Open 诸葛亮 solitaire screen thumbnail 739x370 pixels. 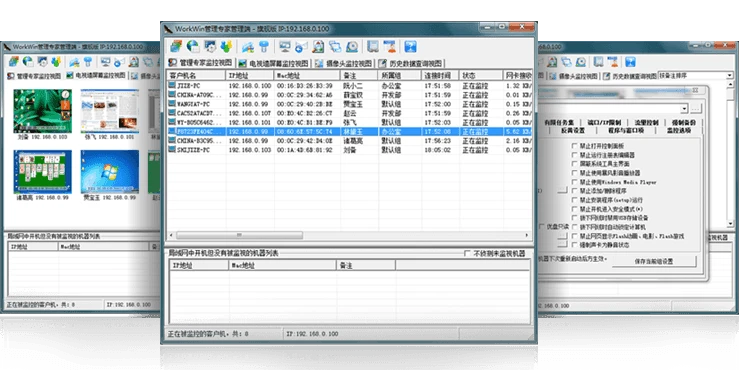point(42,172)
